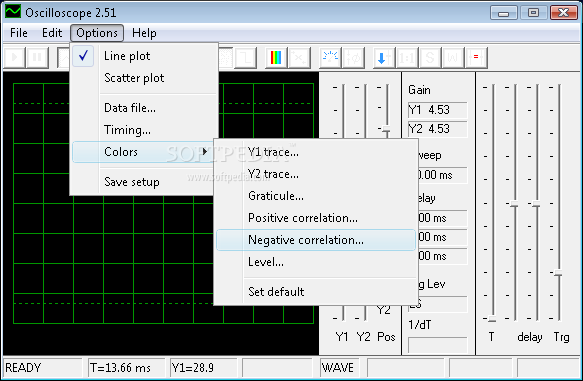Screen dimensions: 583x381
Task: Click the Oscilloscope title bar app icon
Action: (x=13, y=12)
